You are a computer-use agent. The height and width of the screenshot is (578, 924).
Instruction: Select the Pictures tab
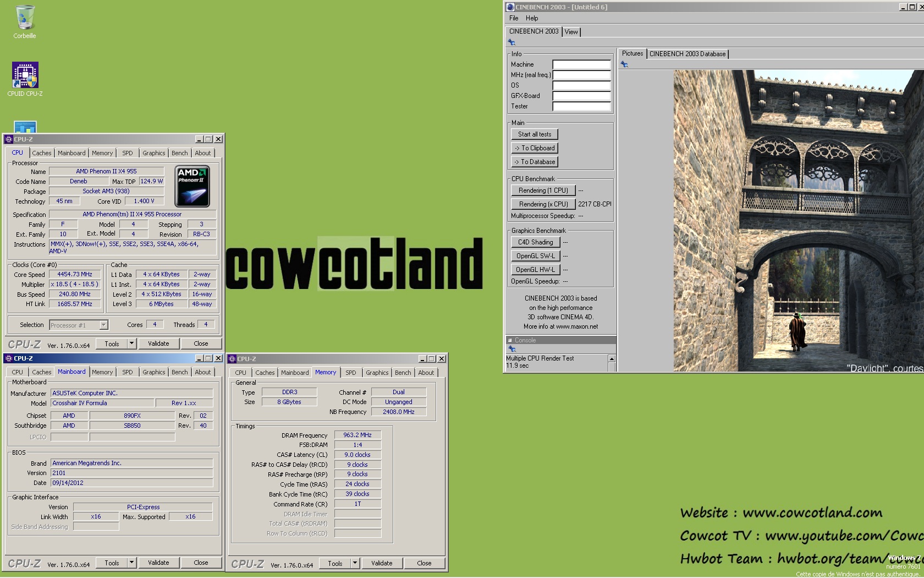tap(632, 53)
